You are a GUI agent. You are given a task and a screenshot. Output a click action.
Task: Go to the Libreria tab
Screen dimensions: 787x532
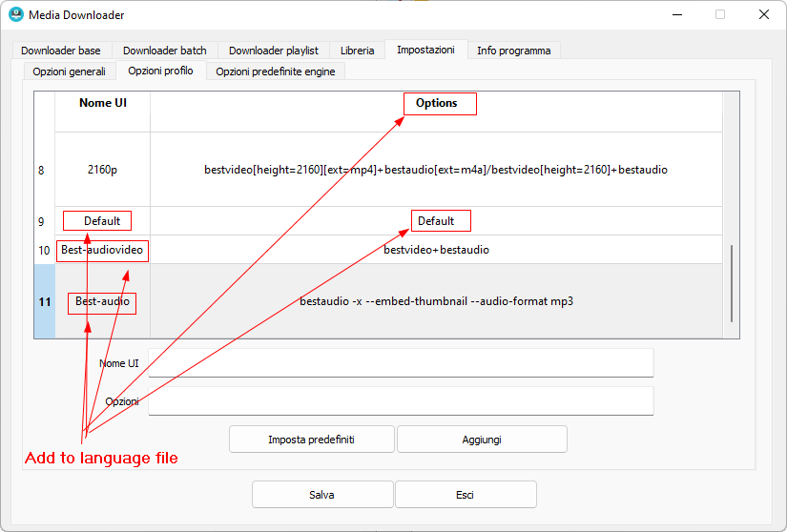[358, 51]
